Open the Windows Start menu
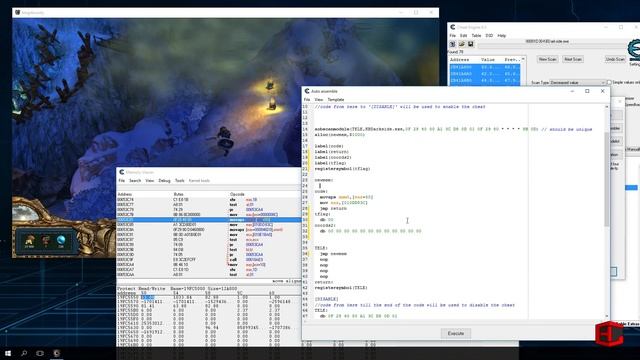The image size is (640, 360). coord(8,353)
